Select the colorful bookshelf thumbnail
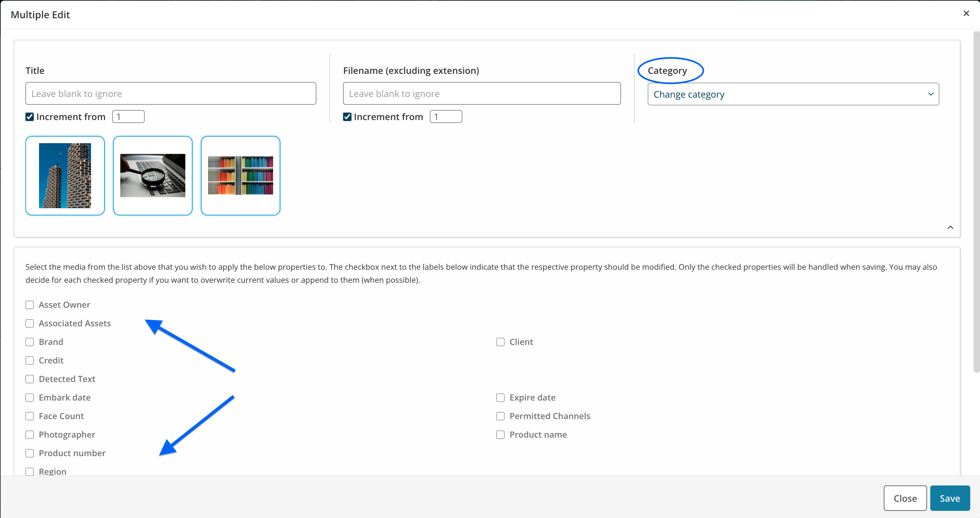 click(x=240, y=175)
